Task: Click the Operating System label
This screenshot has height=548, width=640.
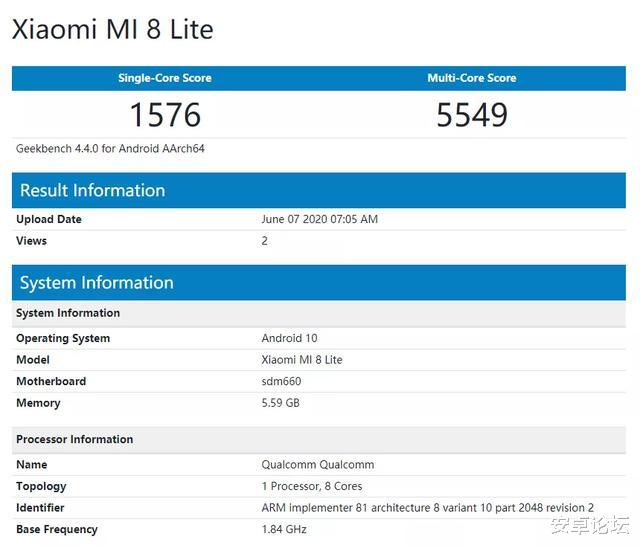Action: point(63,338)
